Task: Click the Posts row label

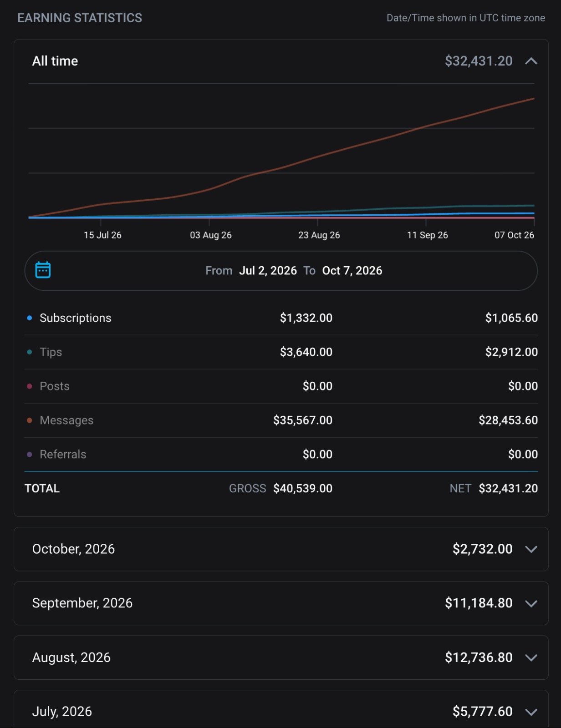Action: pos(55,386)
